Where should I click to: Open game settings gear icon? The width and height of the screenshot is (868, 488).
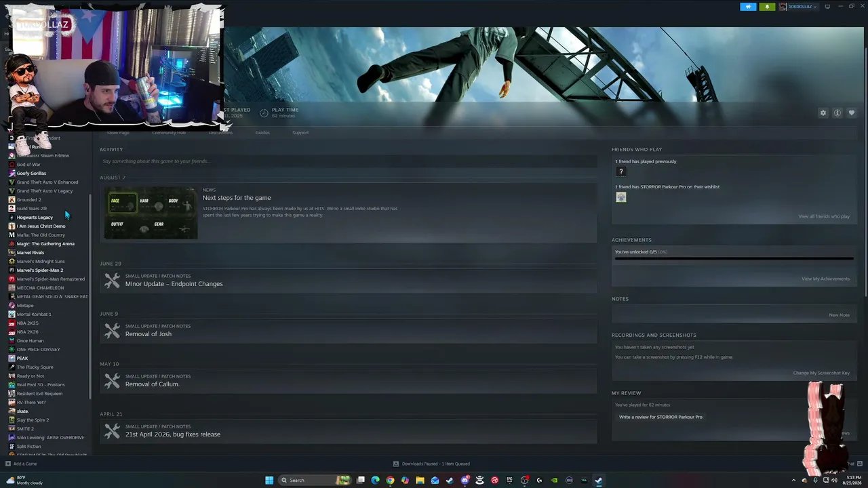(x=823, y=113)
